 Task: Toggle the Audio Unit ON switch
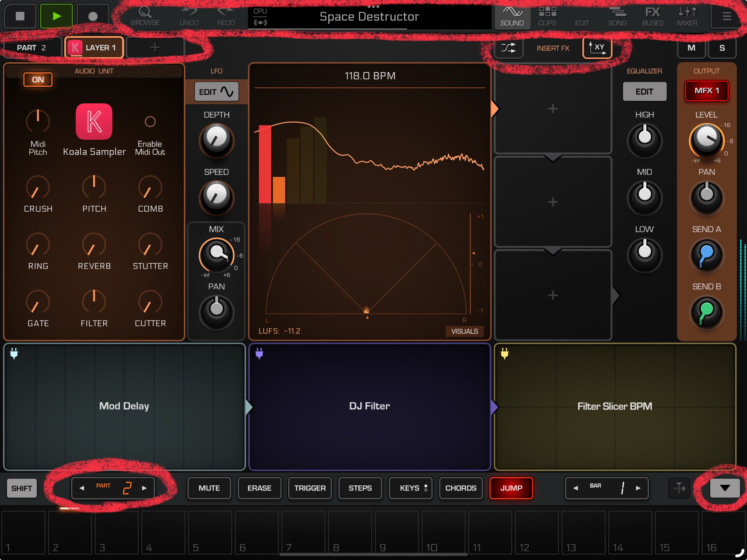click(x=37, y=80)
